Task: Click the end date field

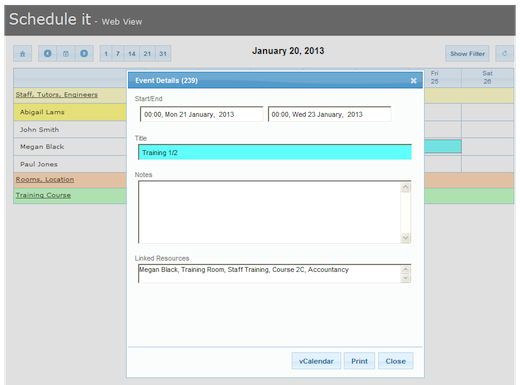Action: pos(329,114)
